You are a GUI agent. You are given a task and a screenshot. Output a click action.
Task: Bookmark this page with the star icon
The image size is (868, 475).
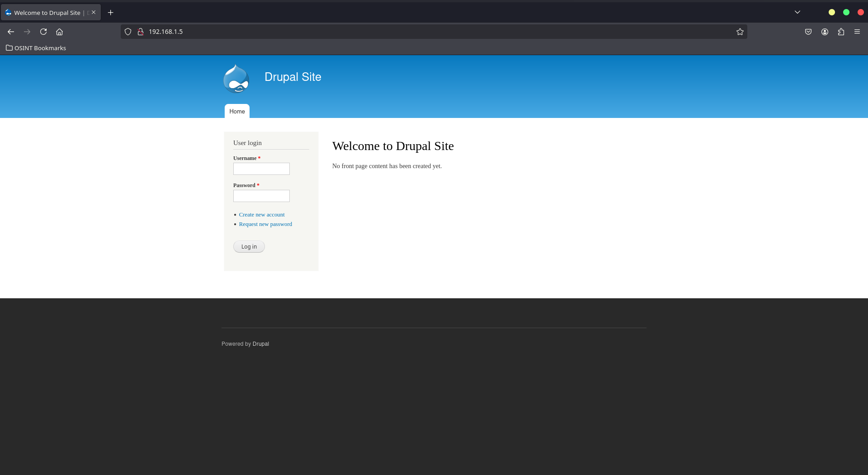[740, 32]
